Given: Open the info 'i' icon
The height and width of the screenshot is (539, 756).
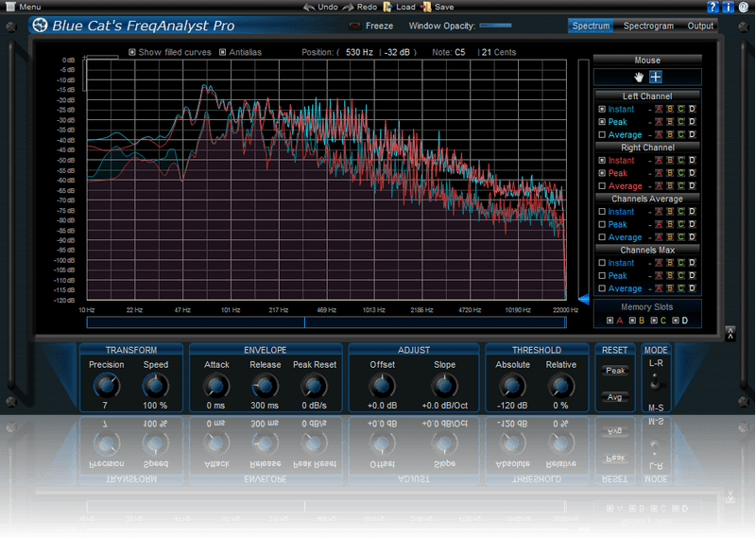Looking at the screenshot, I should [x=728, y=7].
